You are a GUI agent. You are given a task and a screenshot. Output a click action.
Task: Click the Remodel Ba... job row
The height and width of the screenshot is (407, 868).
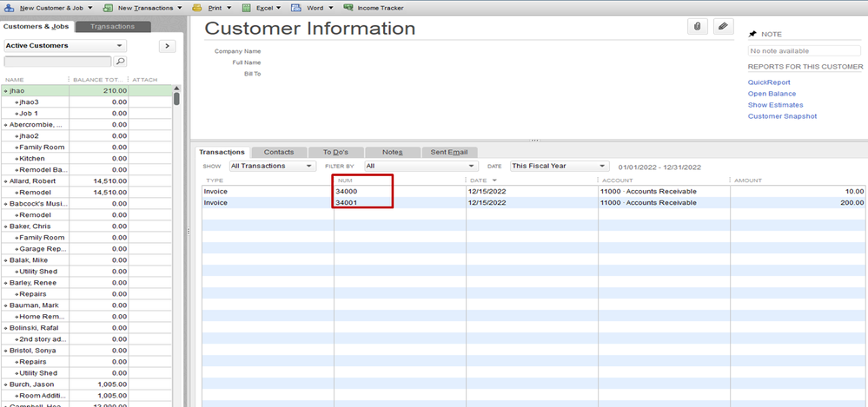pyautogui.click(x=86, y=170)
